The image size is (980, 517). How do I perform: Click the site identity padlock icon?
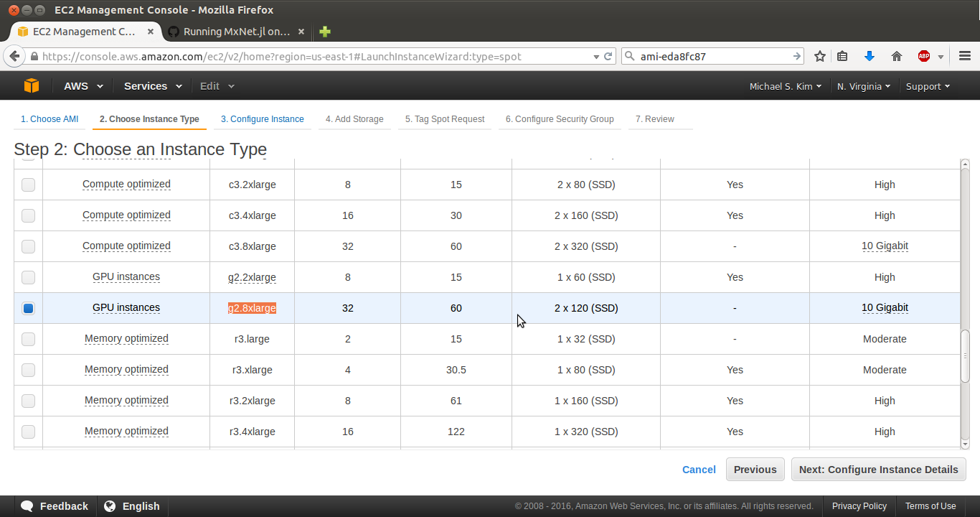pyautogui.click(x=34, y=57)
